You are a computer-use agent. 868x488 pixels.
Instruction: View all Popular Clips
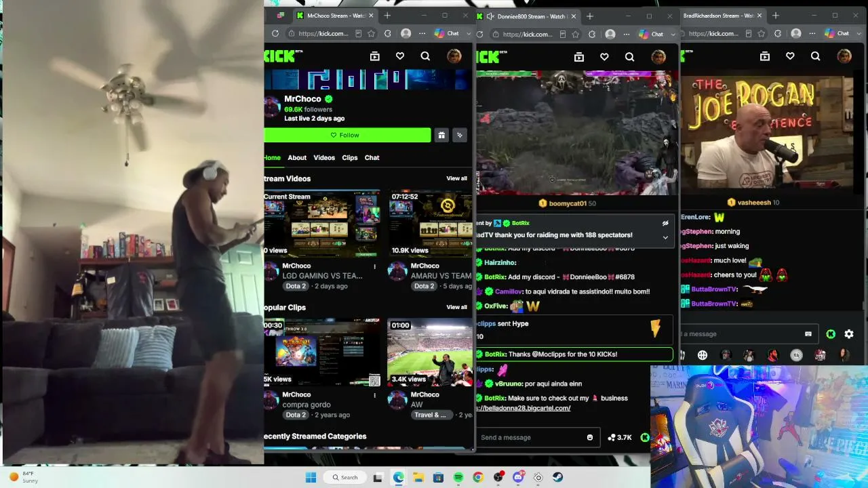[456, 307]
